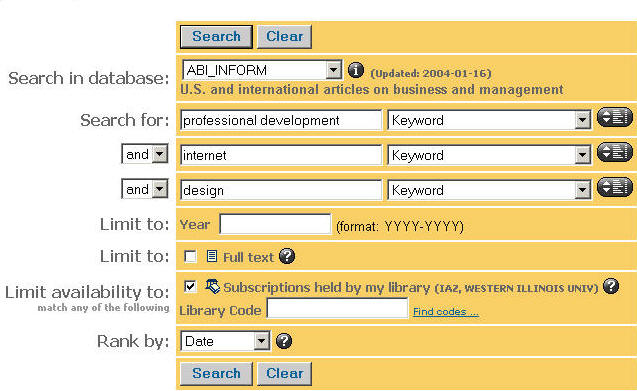Viewport: 637px width, 391px height.
Task: Click Subscriptions held by my library label
Action: click(x=326, y=288)
